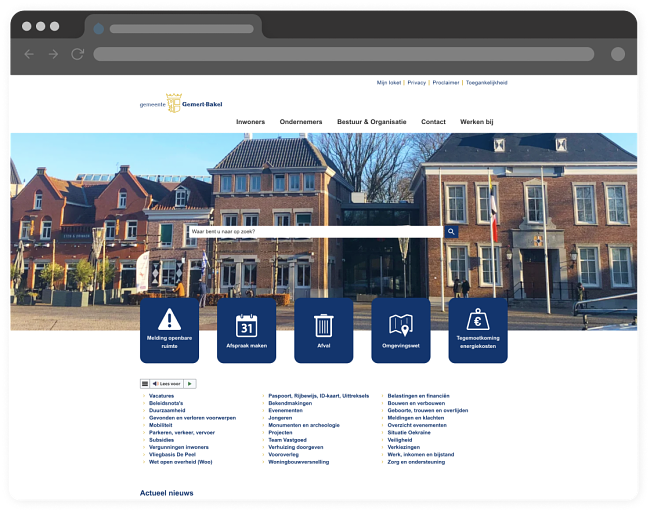The height and width of the screenshot is (512, 650).
Task: Click the browser address bar
Action: (x=344, y=54)
